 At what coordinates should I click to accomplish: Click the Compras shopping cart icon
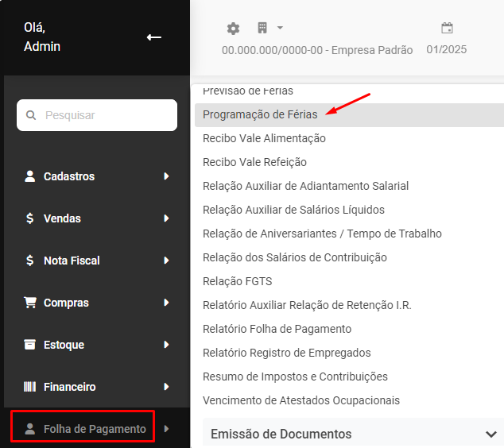30,303
